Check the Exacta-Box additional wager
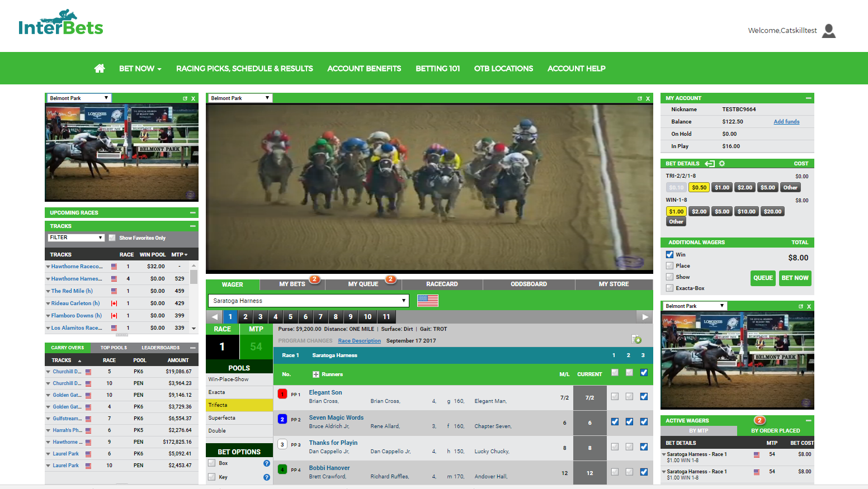This screenshot has height=489, width=868. [x=669, y=288]
